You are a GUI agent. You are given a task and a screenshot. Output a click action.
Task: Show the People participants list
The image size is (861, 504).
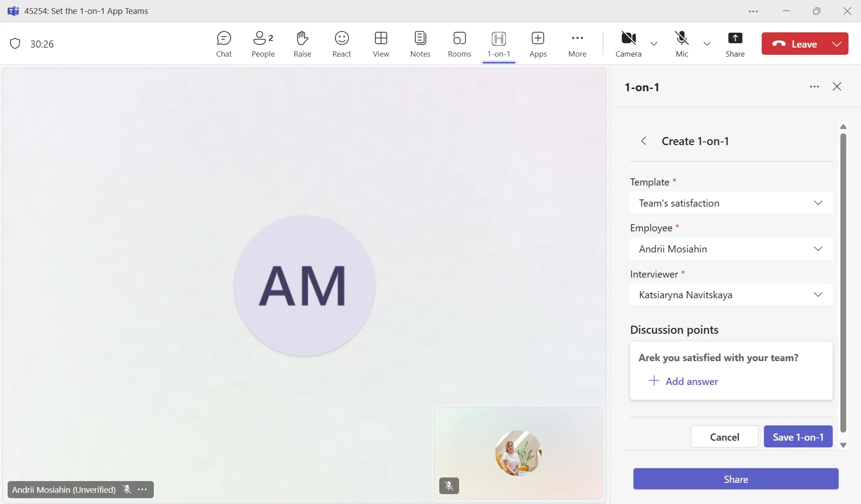click(x=263, y=44)
